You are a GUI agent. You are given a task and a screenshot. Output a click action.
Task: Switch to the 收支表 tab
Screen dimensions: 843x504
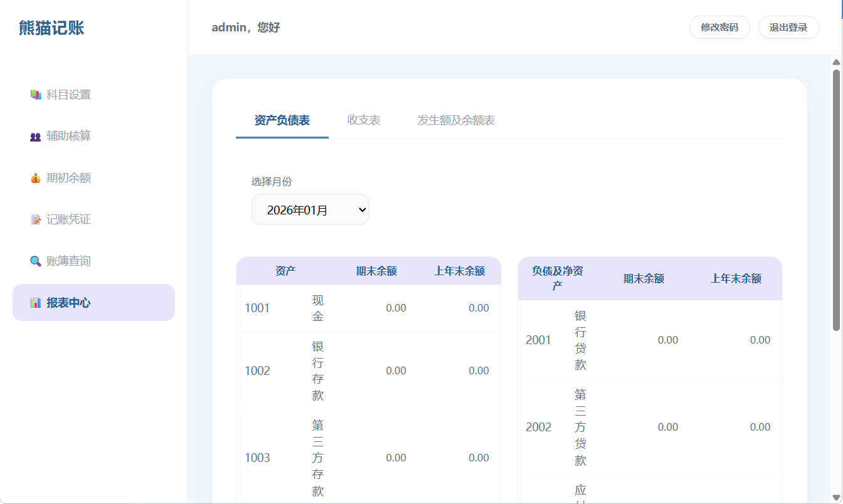pyautogui.click(x=364, y=120)
